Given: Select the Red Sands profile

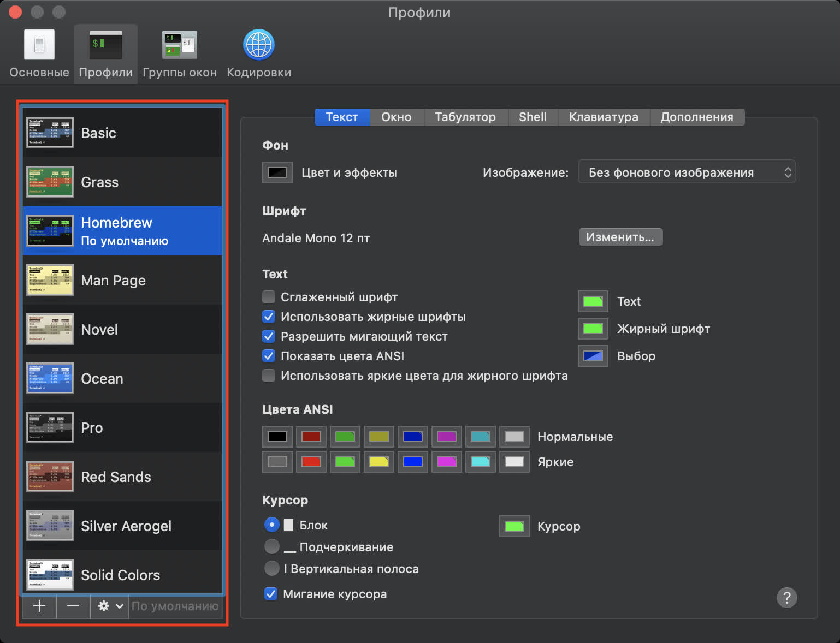Looking at the screenshot, I should pyautogui.click(x=122, y=477).
